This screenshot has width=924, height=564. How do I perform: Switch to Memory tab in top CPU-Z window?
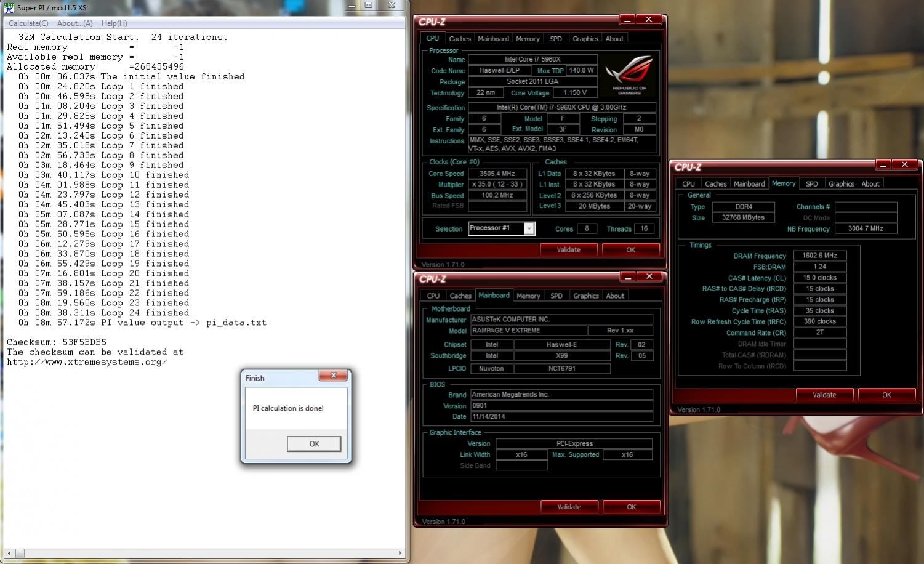(x=528, y=38)
